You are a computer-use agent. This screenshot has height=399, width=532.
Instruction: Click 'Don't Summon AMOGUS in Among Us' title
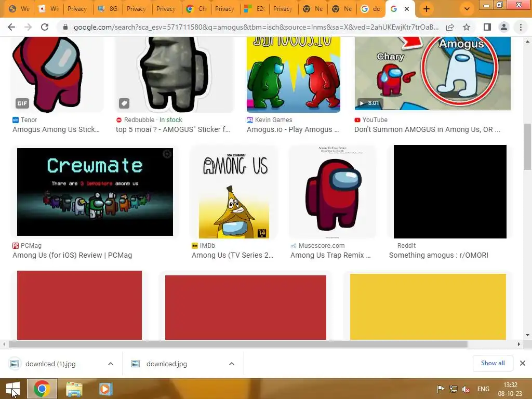(x=427, y=129)
